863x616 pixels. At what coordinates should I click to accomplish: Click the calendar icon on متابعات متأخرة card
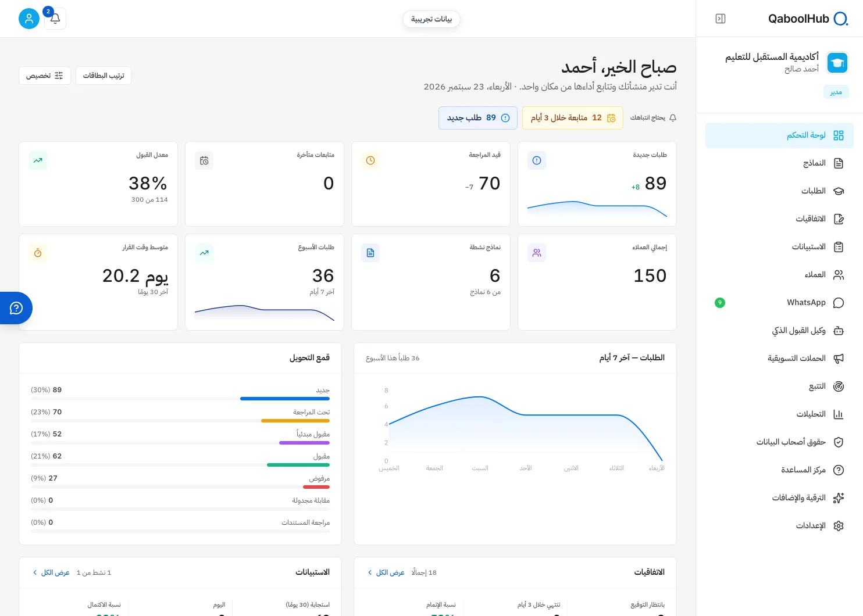click(204, 160)
